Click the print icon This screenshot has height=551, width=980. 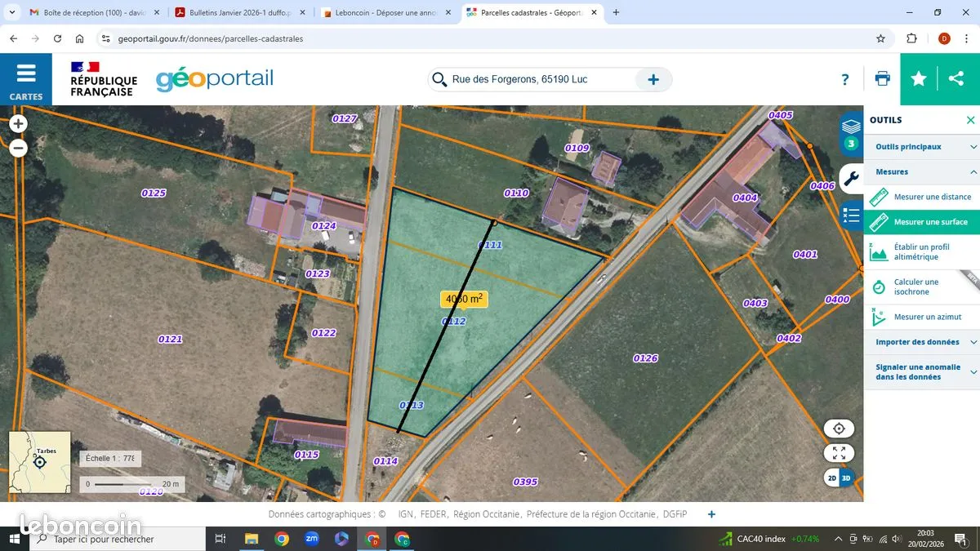882,79
